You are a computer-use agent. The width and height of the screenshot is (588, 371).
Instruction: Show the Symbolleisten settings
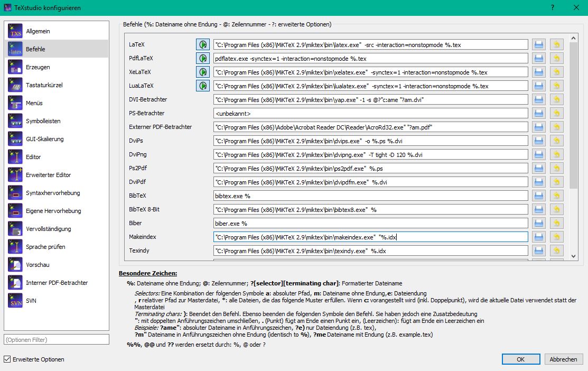click(57, 121)
